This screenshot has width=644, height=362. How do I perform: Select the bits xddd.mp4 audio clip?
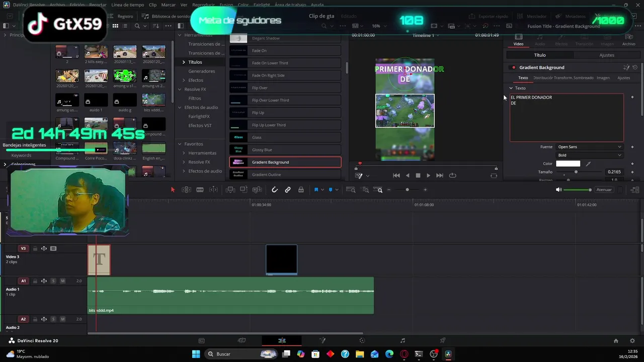231,296
